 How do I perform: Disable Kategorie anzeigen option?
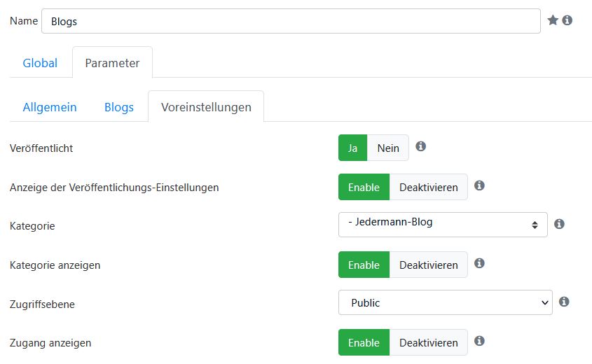click(429, 265)
